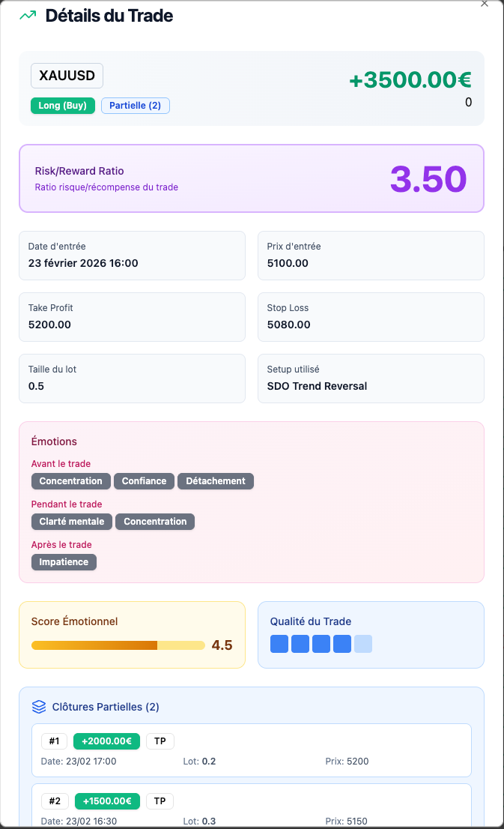Screen dimensions: 504x829
Task: Click the third Qualité du Trade square
Action: point(321,644)
